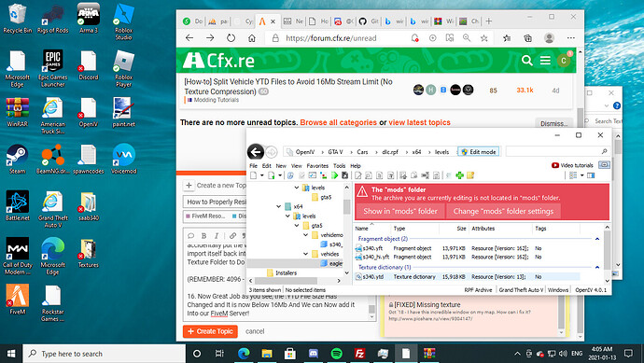
Task: Launch the FiveM desktop shortcut
Action: click(x=18, y=300)
